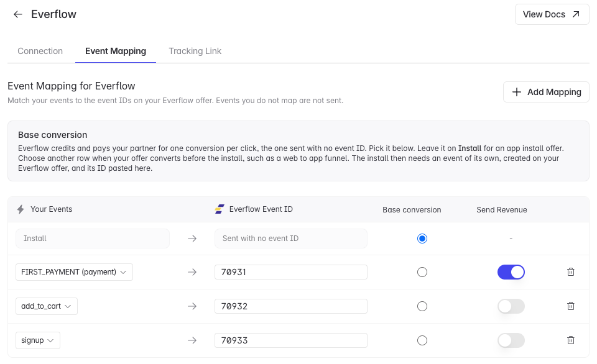This screenshot has width=597, height=364.
Task: Click the 'Your Events' column header
Action: coord(52,209)
